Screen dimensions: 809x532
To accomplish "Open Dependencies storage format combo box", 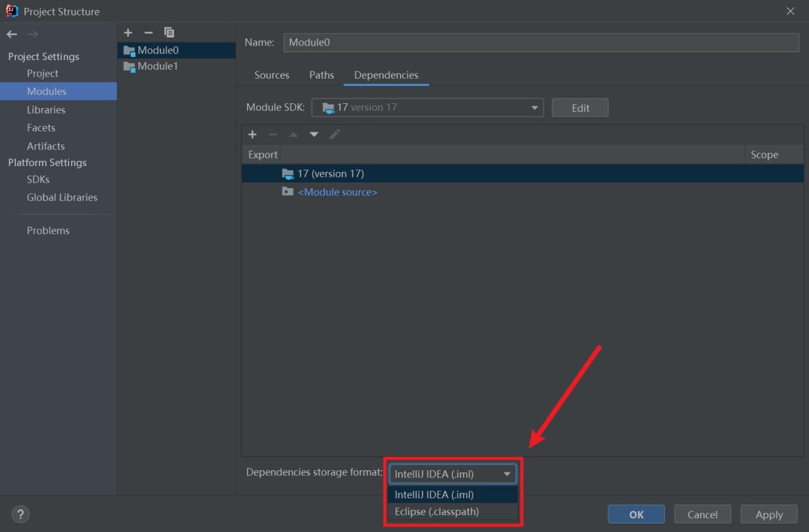I will 453,474.
